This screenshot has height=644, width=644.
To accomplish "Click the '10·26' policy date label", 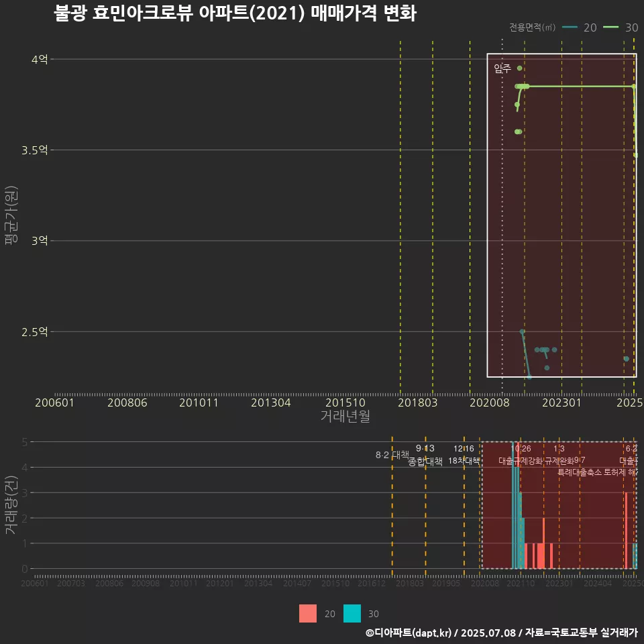I will coord(521,449).
